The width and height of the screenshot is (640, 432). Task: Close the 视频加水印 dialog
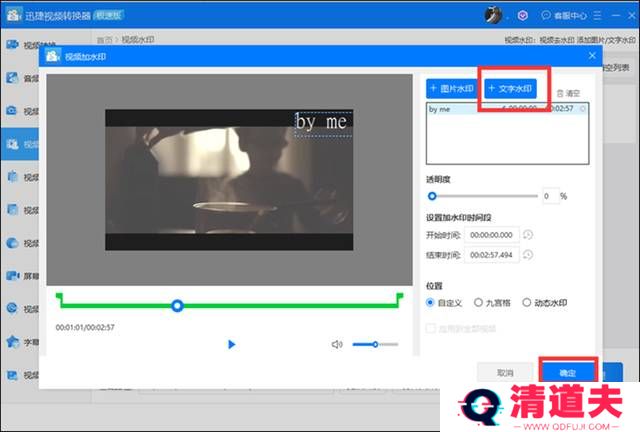coord(592,56)
